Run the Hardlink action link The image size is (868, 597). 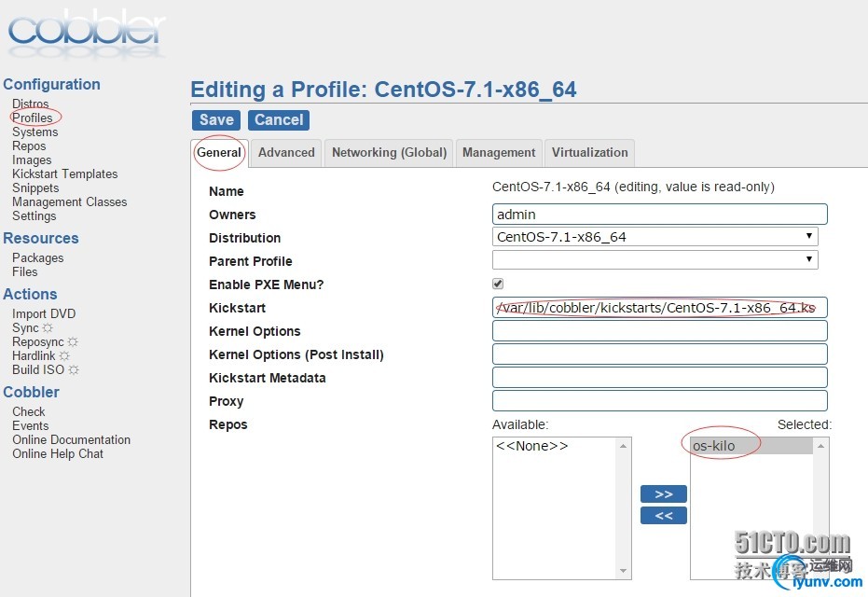tap(34, 355)
